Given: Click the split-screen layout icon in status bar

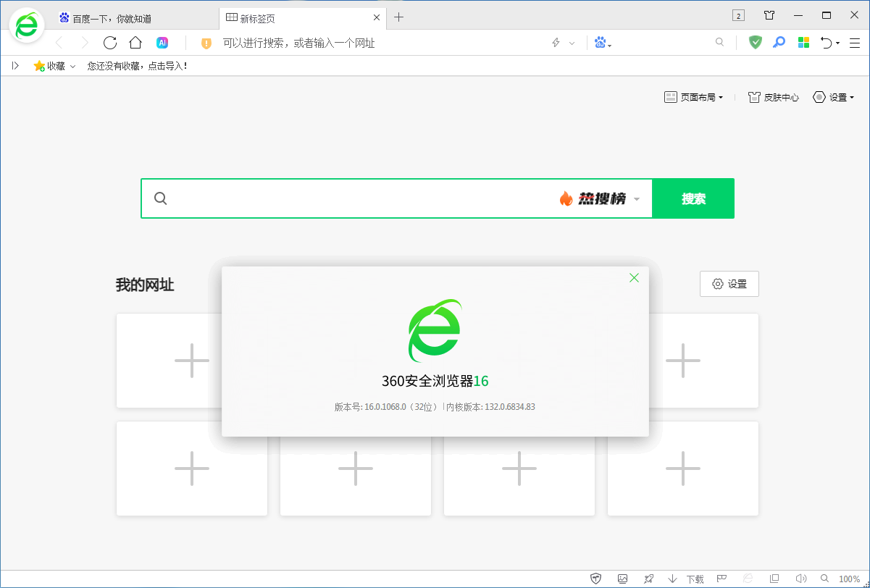Looking at the screenshot, I should coord(774,579).
